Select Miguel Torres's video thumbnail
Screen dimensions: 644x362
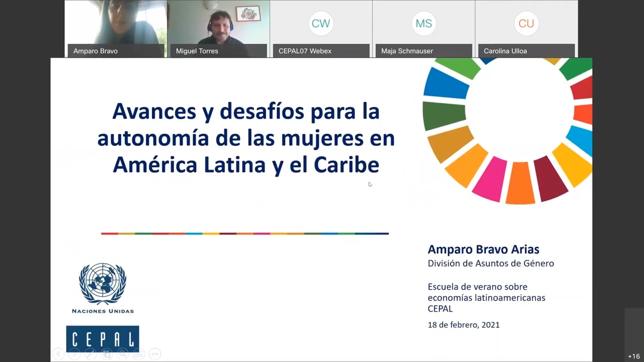pos(218,22)
